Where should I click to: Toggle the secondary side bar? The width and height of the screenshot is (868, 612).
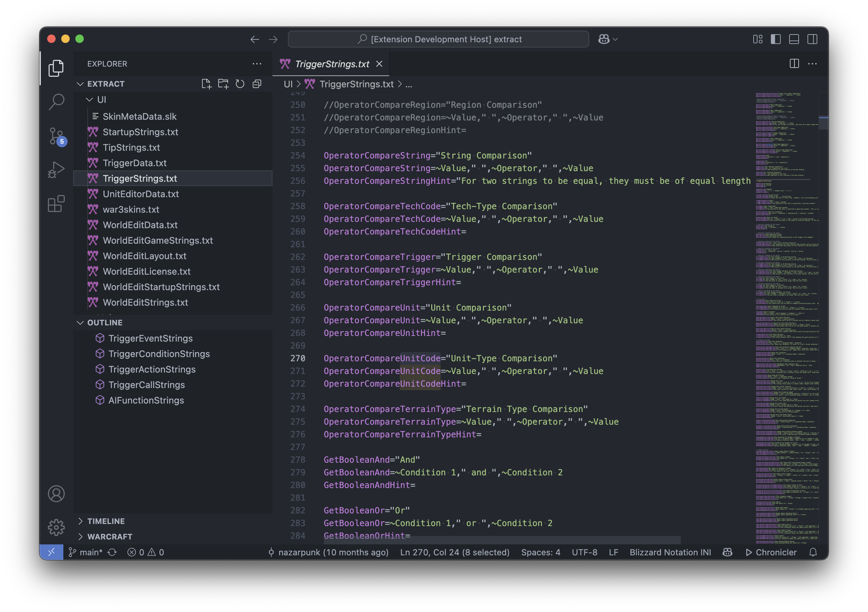tap(812, 39)
